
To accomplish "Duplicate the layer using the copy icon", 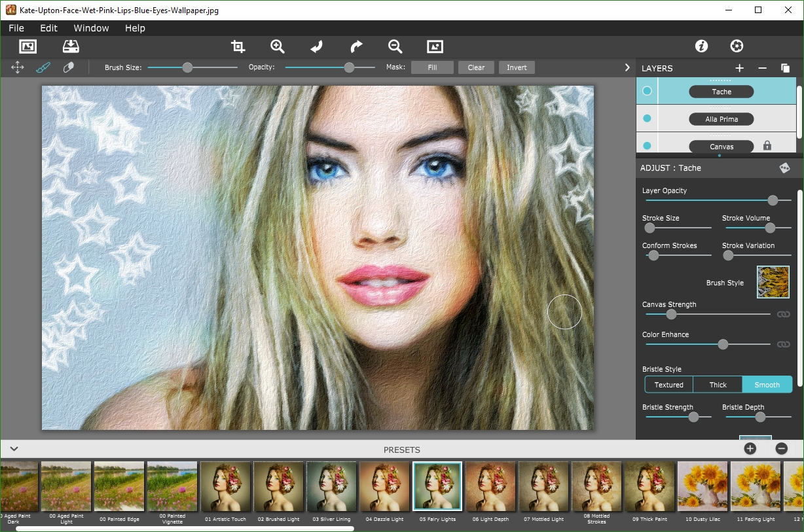I will click(784, 67).
